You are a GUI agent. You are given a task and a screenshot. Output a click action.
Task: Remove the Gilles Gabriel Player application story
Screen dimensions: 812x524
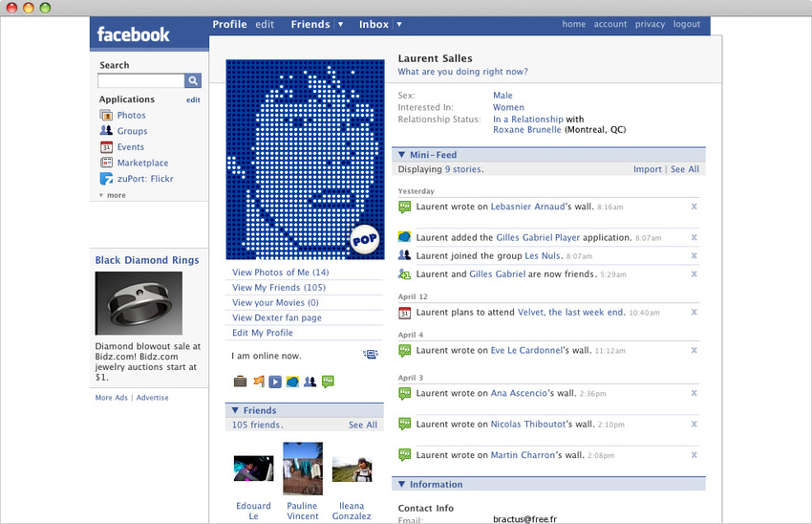click(694, 237)
